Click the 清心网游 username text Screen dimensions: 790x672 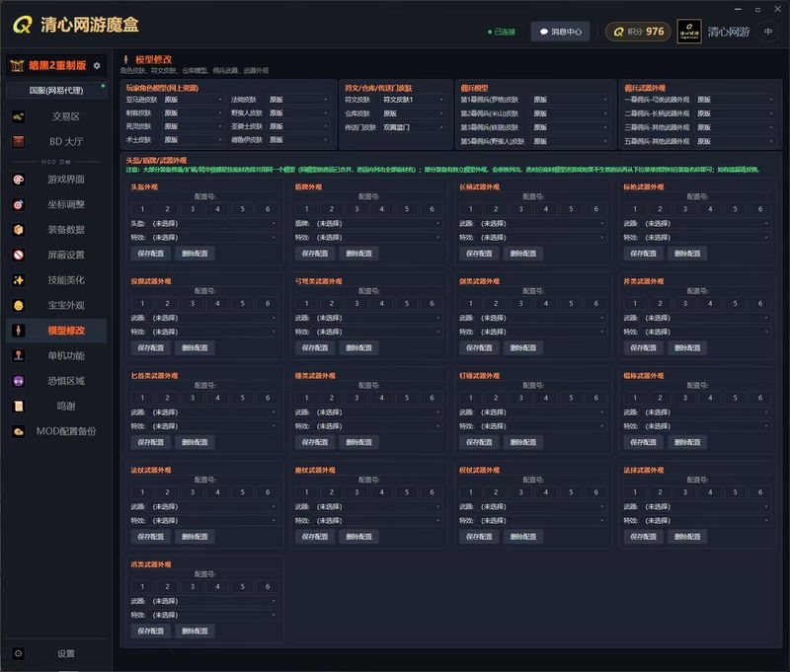[729, 32]
